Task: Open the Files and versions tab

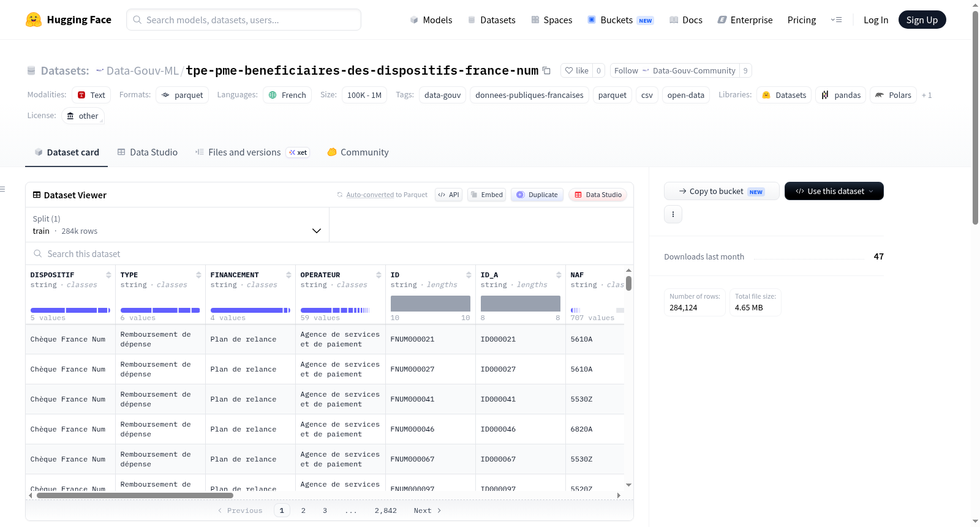Action: 252,152
